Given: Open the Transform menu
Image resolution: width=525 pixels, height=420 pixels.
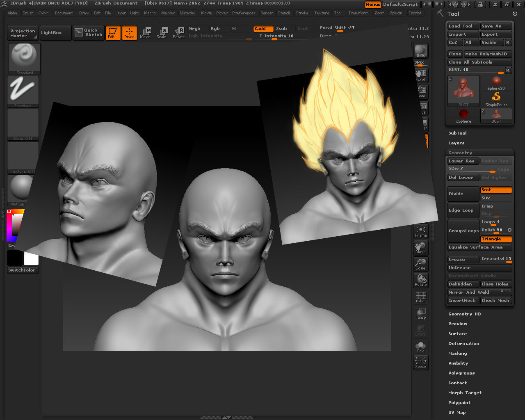Looking at the screenshot, I should pos(358,13).
